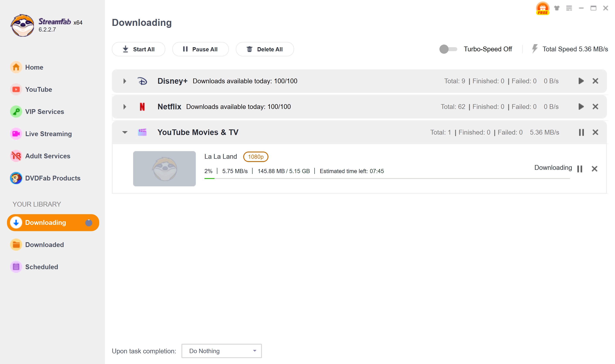Click the YouTube red play icon
Screen dimensions: 615x364
[x=16, y=89]
